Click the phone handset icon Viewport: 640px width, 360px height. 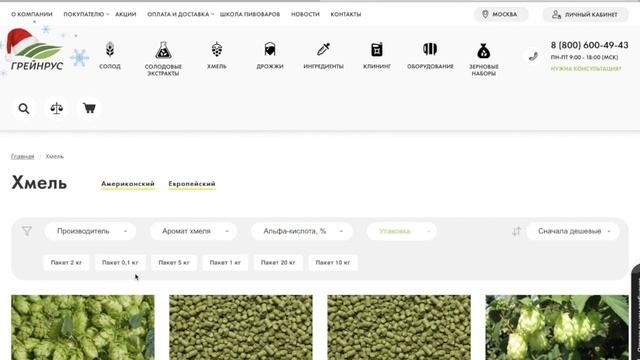tap(533, 56)
